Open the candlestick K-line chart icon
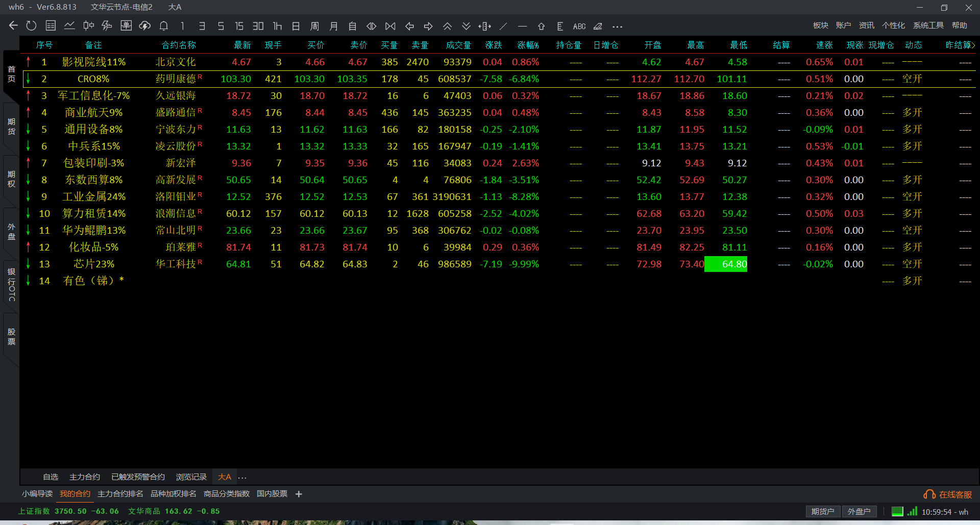Screen dimensions: 980x525 tap(88, 26)
